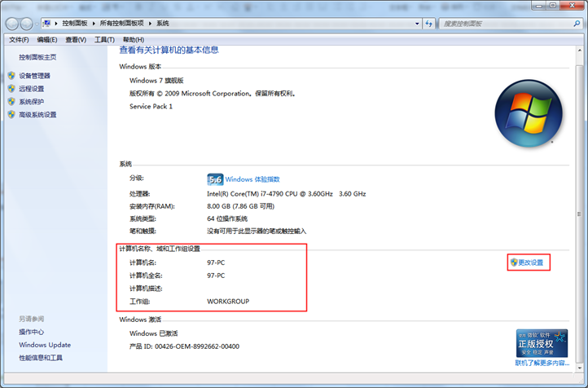Viewport: 588px width, 388px height.
Task: Click the vertical scrollbar thumb
Action: 580,214
